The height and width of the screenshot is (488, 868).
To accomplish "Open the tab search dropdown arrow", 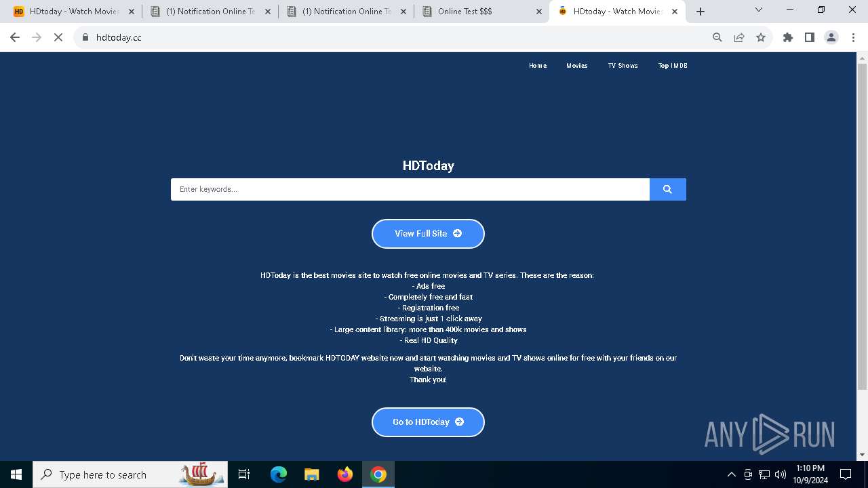I will point(759,10).
